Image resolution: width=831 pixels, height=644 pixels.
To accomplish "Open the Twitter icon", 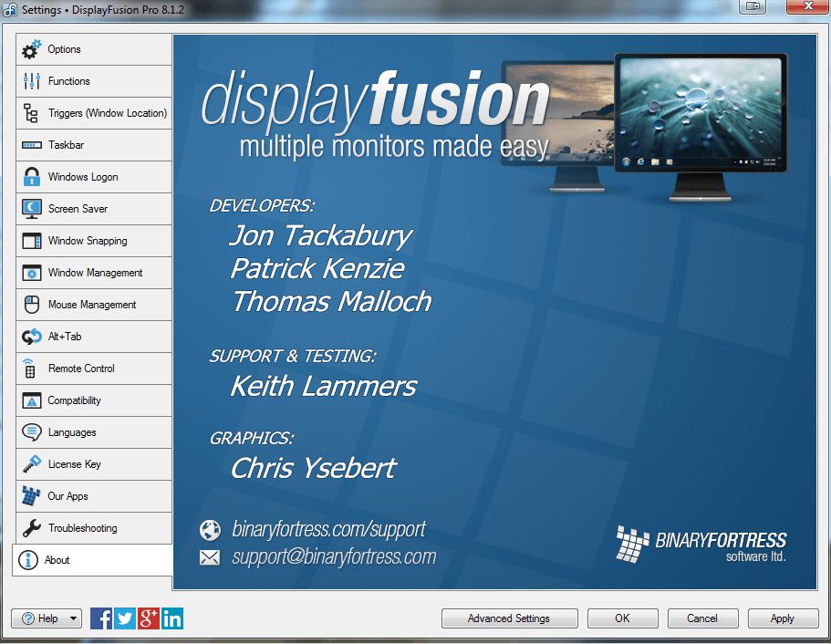I will pos(124,618).
